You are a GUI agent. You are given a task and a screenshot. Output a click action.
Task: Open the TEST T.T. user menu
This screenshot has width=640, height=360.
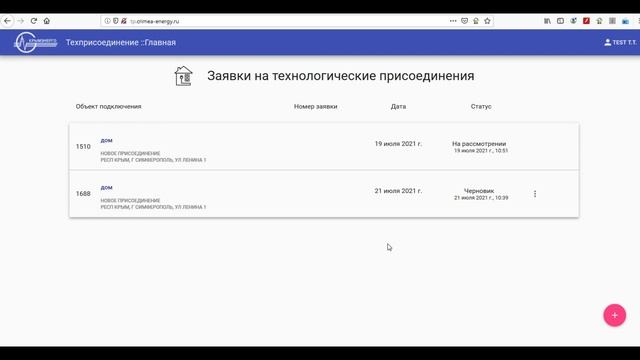tap(620, 42)
